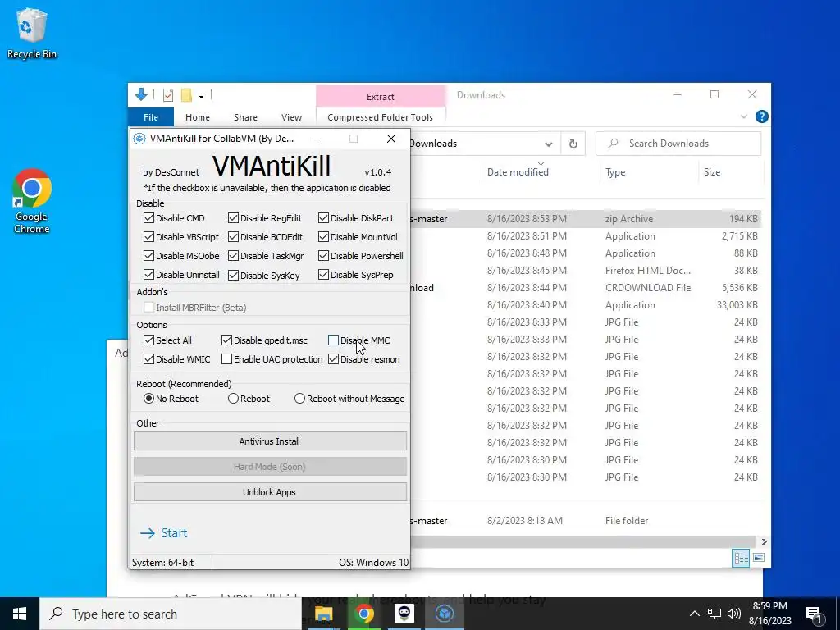Open the Home ribbon tab
This screenshot has height=630, width=840.
coord(198,117)
